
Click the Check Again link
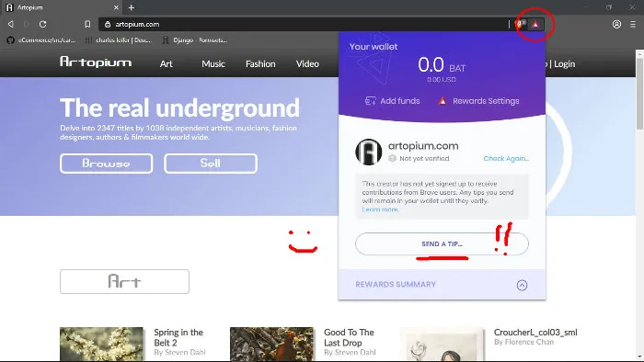point(506,159)
